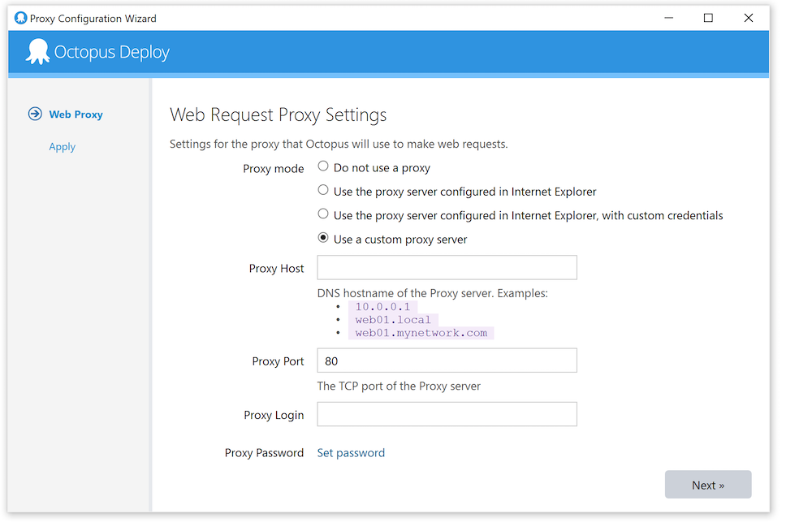Select "Use a custom proxy server" radio
Screen dimensions: 812x531
pyautogui.click(x=323, y=238)
